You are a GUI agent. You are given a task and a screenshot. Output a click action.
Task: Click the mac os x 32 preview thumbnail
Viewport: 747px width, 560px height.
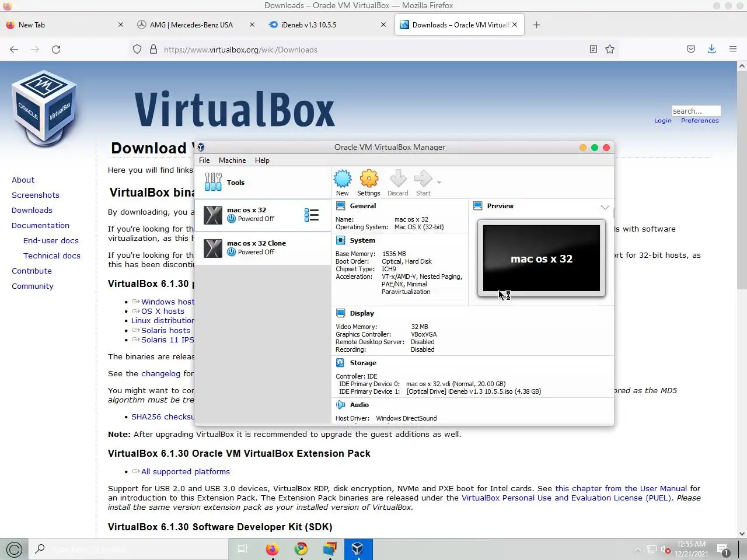point(542,258)
